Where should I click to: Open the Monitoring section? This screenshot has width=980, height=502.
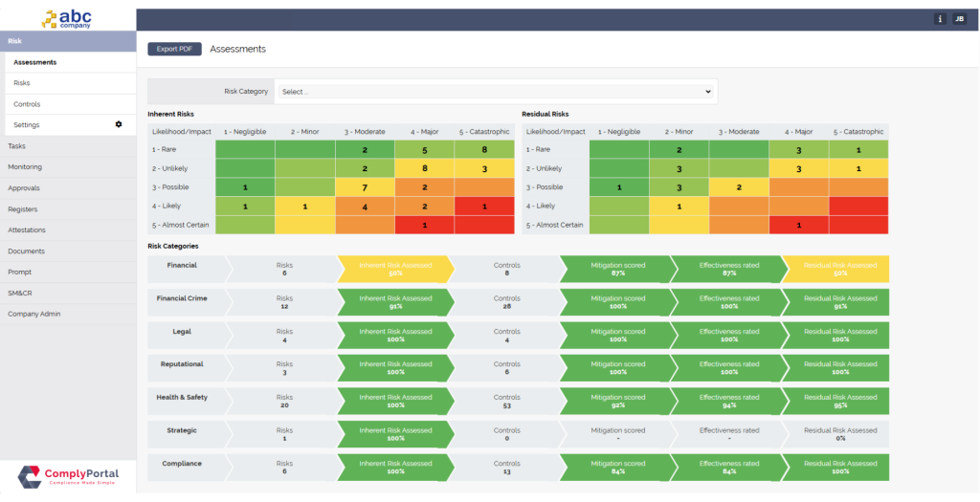[25, 166]
